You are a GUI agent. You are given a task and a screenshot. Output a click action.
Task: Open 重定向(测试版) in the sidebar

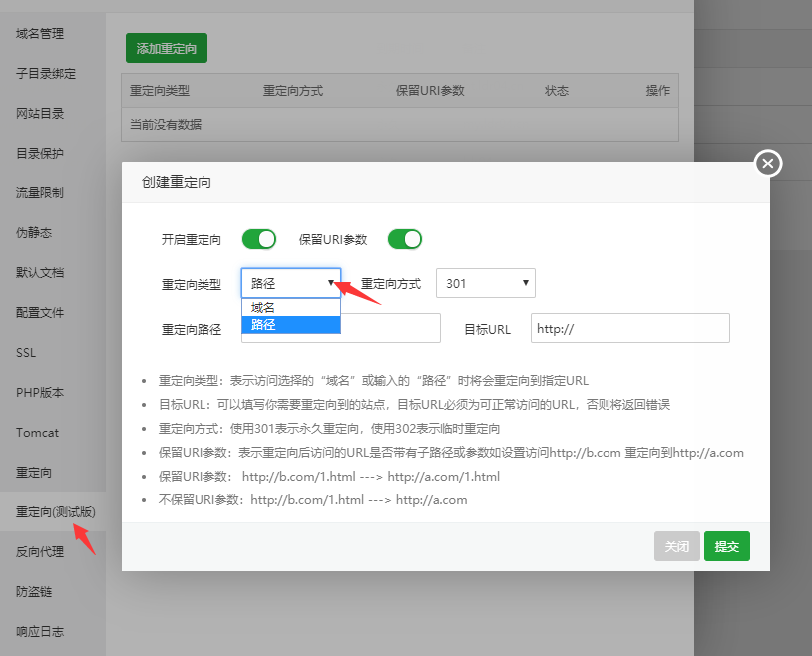pyautogui.click(x=55, y=512)
